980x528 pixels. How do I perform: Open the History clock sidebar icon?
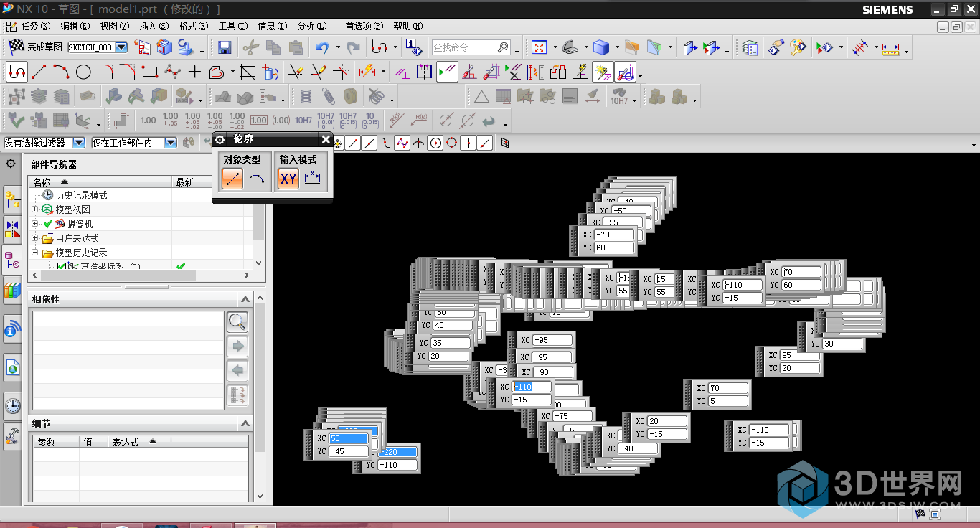click(12, 405)
